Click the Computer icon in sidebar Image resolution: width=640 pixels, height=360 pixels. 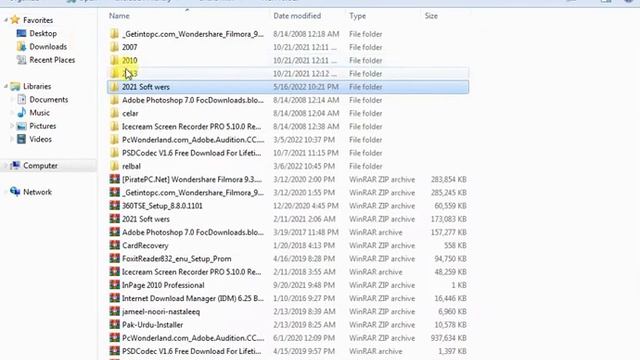(15, 165)
